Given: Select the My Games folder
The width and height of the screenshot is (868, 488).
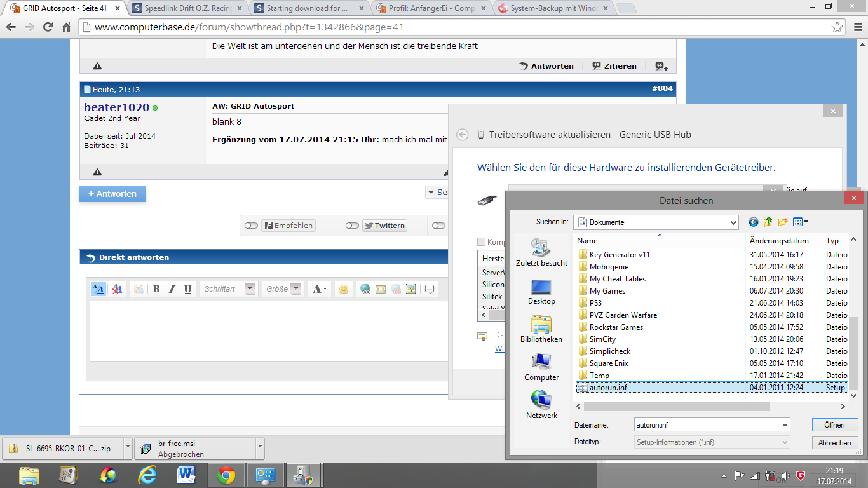Looking at the screenshot, I should (x=601, y=291).
